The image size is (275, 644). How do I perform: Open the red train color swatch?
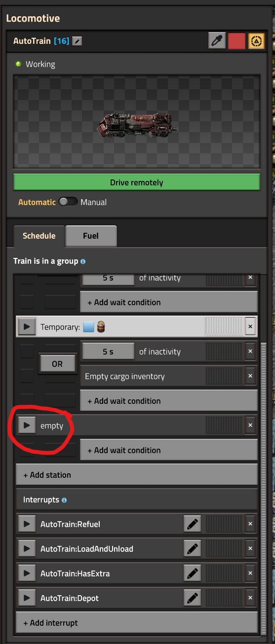click(236, 41)
